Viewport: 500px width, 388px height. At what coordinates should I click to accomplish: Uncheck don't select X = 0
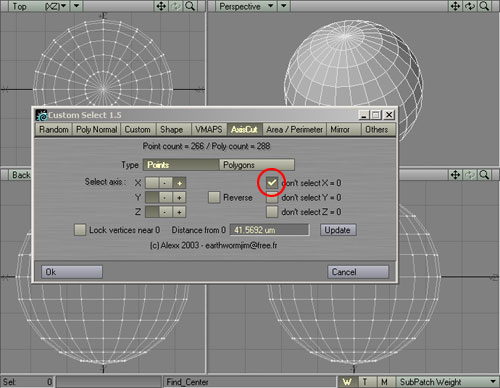pyautogui.click(x=272, y=183)
